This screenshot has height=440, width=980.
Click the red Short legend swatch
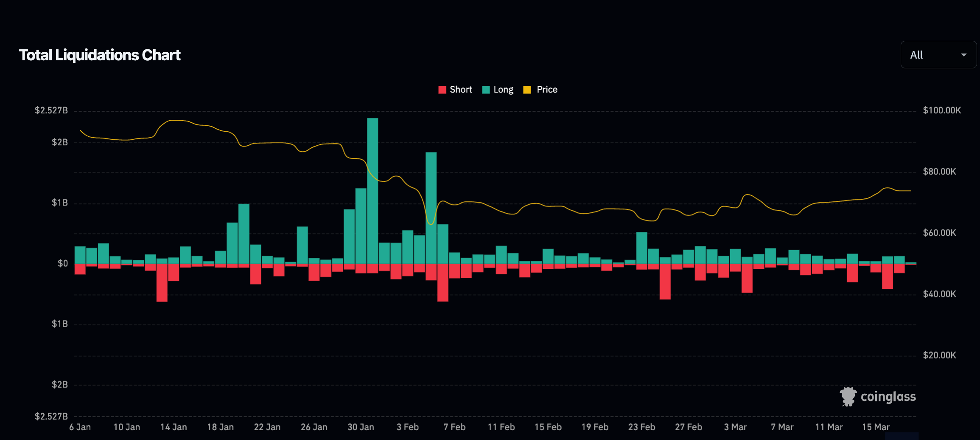442,90
